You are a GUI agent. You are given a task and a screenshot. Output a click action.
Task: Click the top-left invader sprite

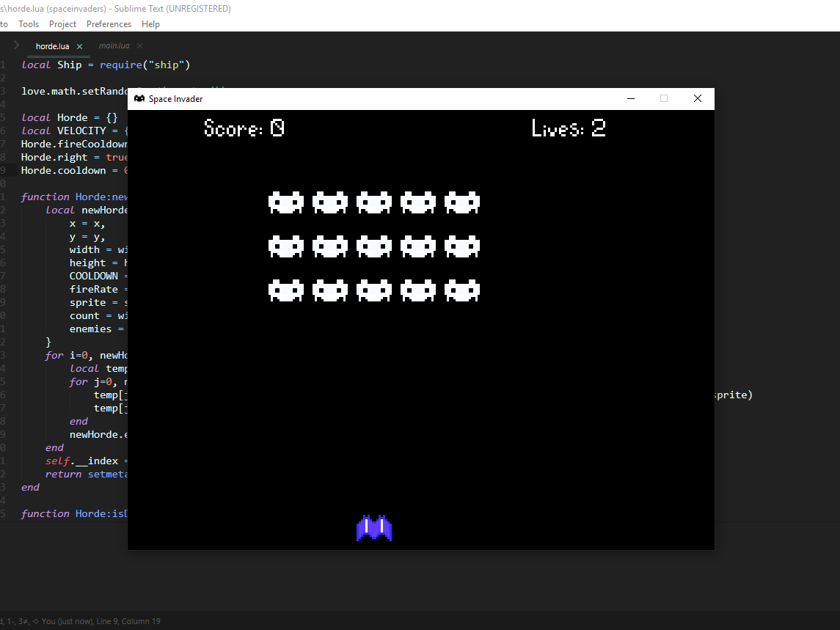point(286,202)
